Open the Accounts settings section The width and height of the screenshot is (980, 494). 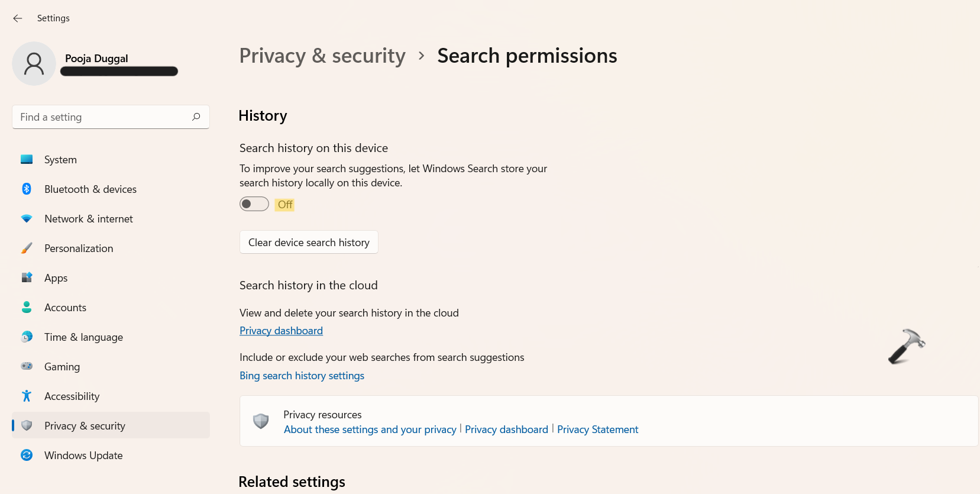click(65, 308)
